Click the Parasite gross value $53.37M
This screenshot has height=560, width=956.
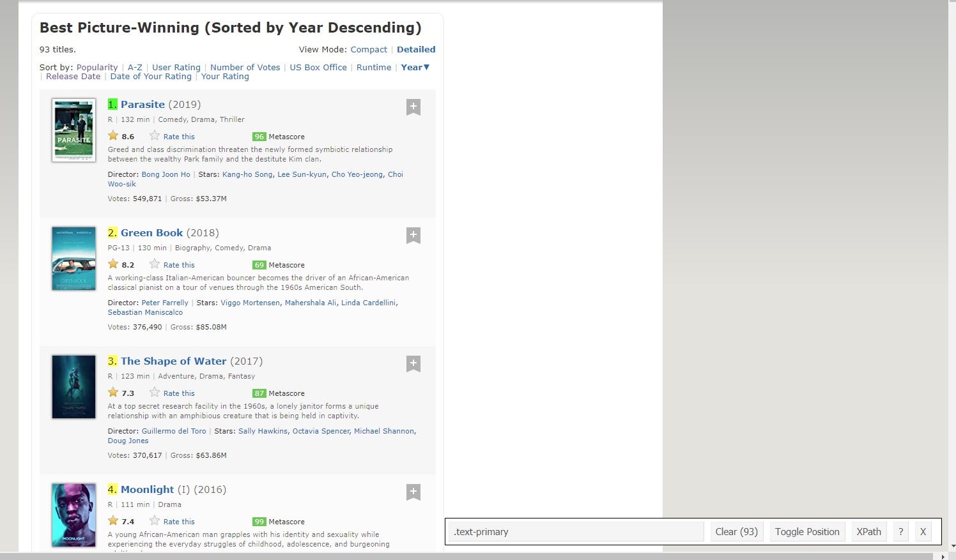point(212,199)
